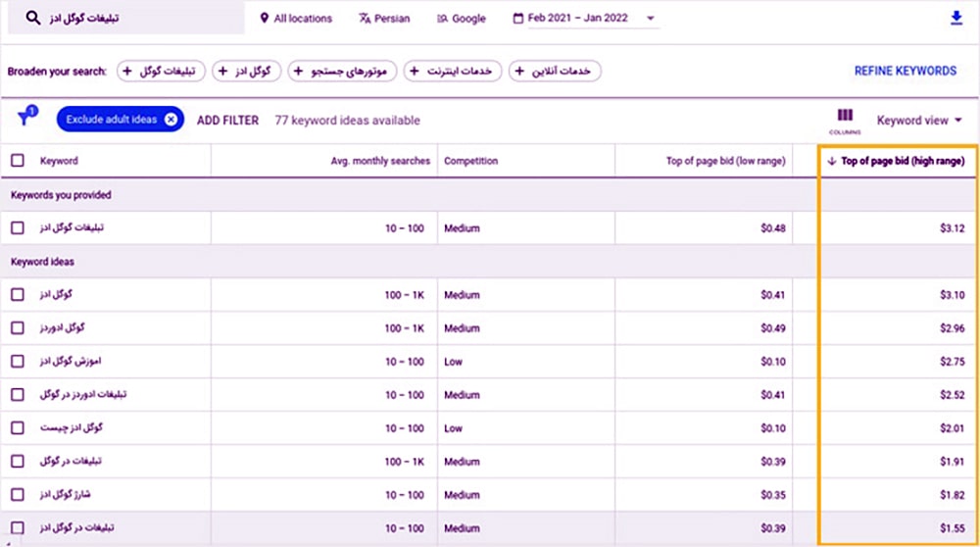The image size is (980, 547).
Task: Click the $1.55 high range bid value
Action: point(952,528)
